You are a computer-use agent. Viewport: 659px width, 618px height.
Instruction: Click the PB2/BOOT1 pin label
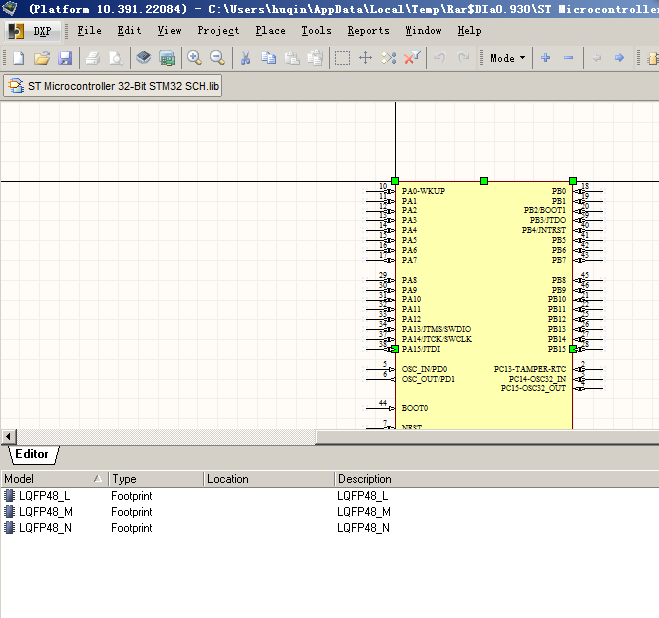(x=545, y=210)
